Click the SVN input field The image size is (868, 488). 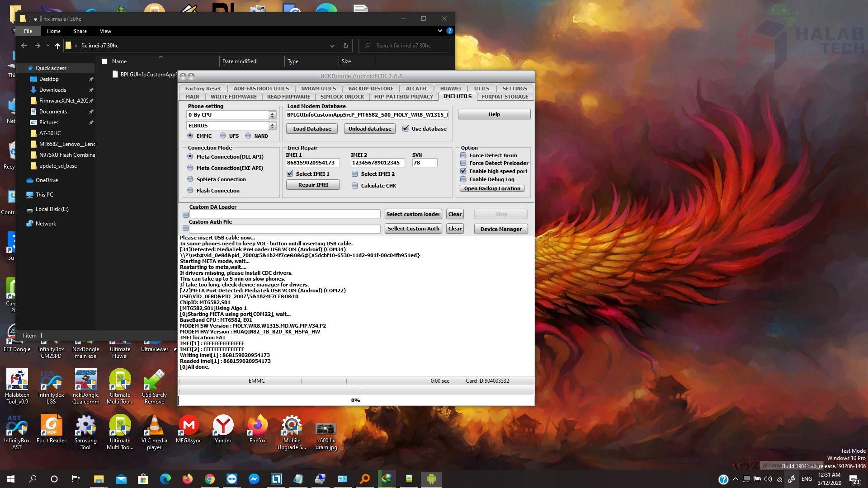(x=425, y=163)
